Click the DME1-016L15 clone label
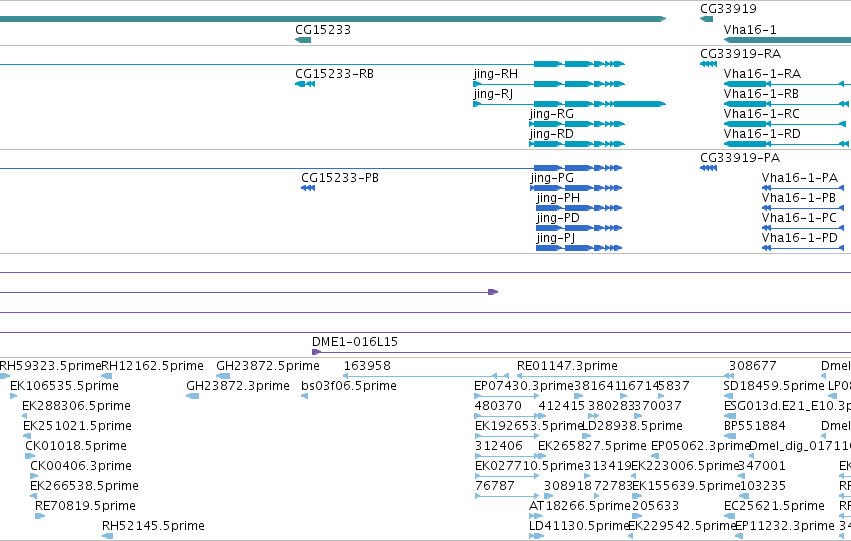 click(354, 342)
